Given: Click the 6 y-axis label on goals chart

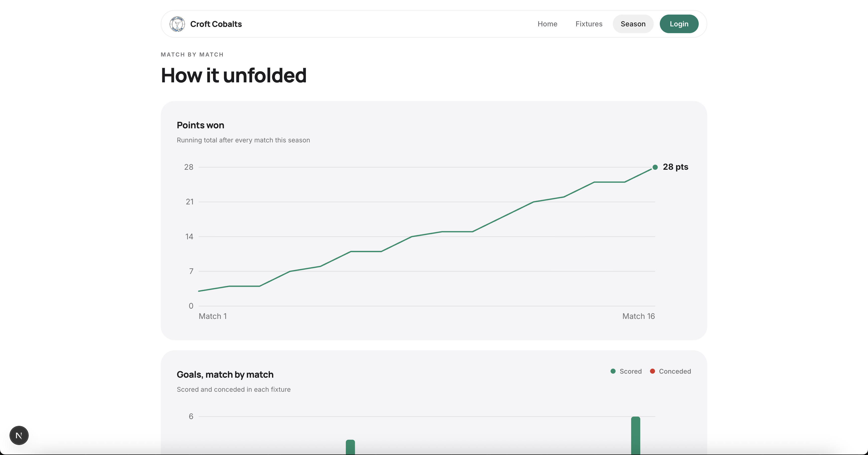Looking at the screenshot, I should 191,417.
